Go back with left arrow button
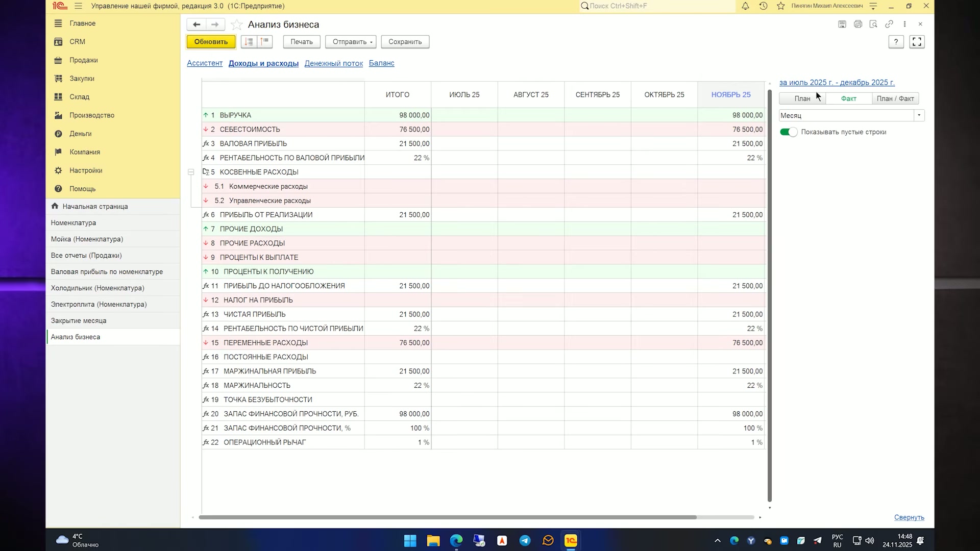 (197, 24)
